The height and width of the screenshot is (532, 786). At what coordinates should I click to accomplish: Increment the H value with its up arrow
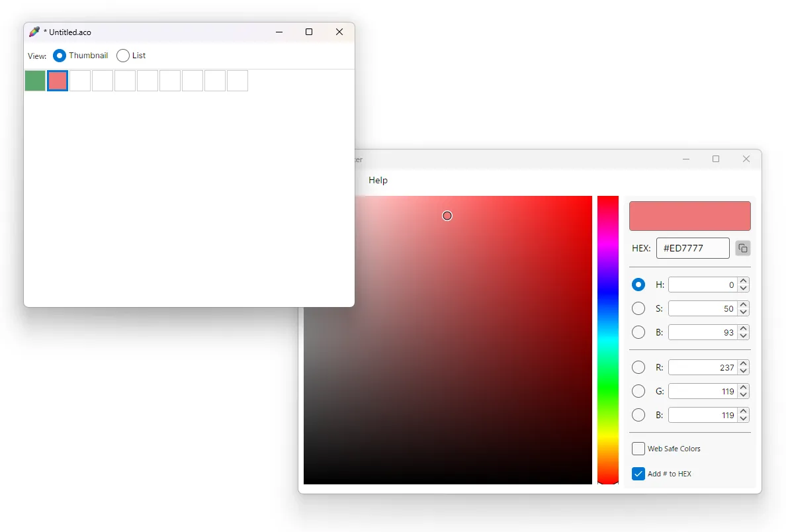[743, 281]
